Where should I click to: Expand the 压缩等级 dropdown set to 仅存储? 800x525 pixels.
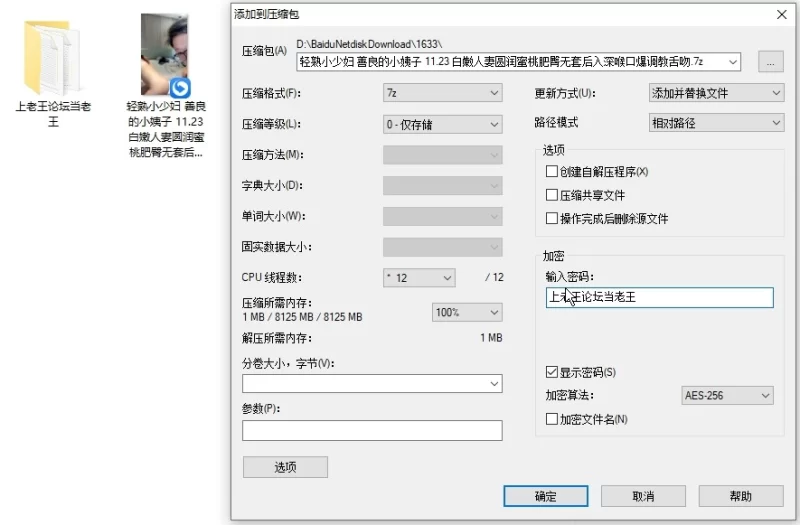pos(442,125)
